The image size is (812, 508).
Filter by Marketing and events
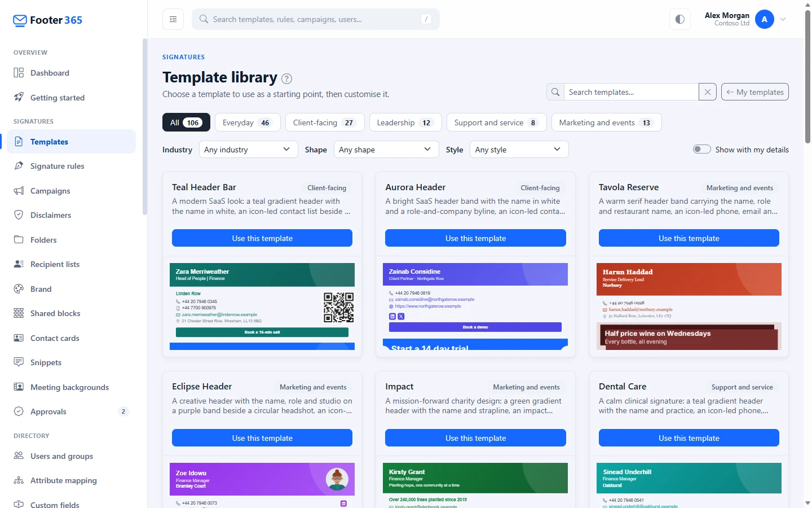[x=606, y=122]
